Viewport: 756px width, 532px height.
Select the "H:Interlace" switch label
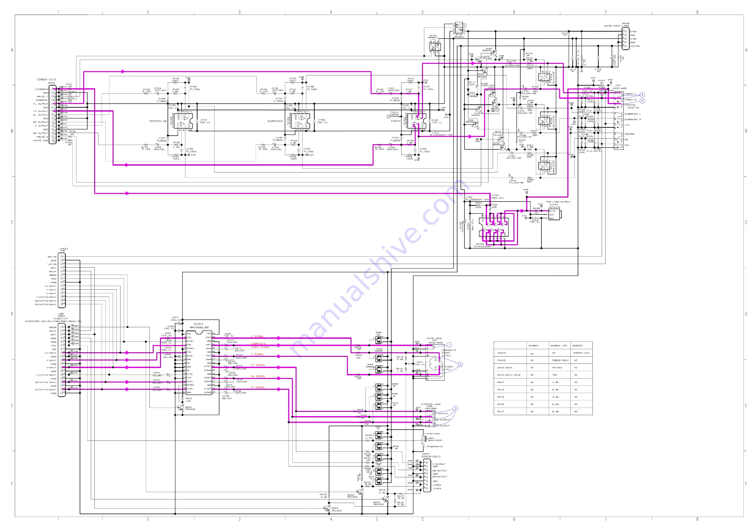[x=432, y=434]
